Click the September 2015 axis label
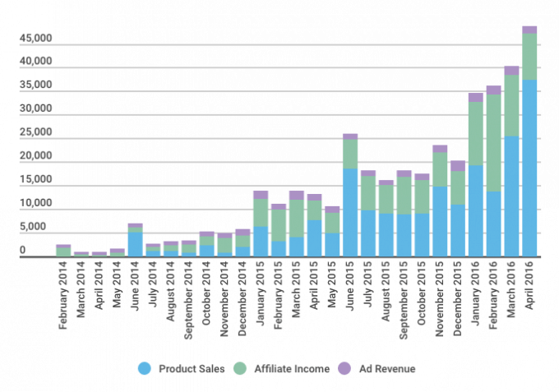The height and width of the screenshot is (392, 559). tap(403, 301)
